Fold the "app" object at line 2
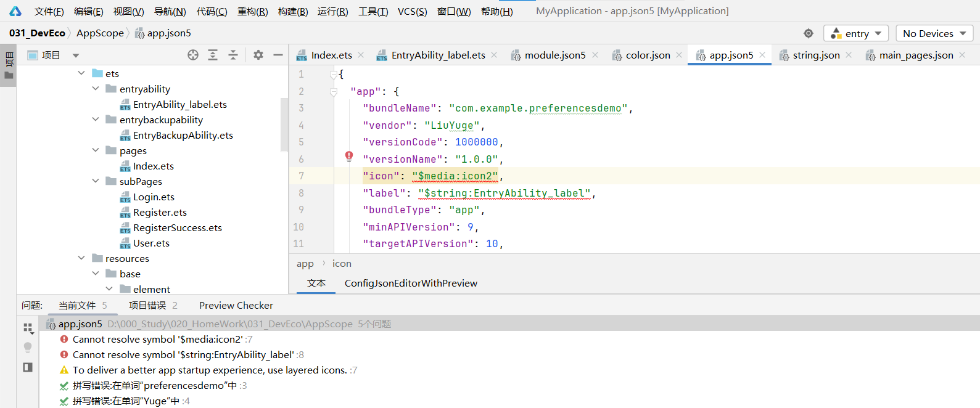Screen dimensions: 980x408 click(x=334, y=92)
